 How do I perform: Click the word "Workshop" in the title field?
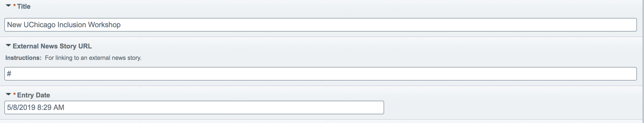104,25
